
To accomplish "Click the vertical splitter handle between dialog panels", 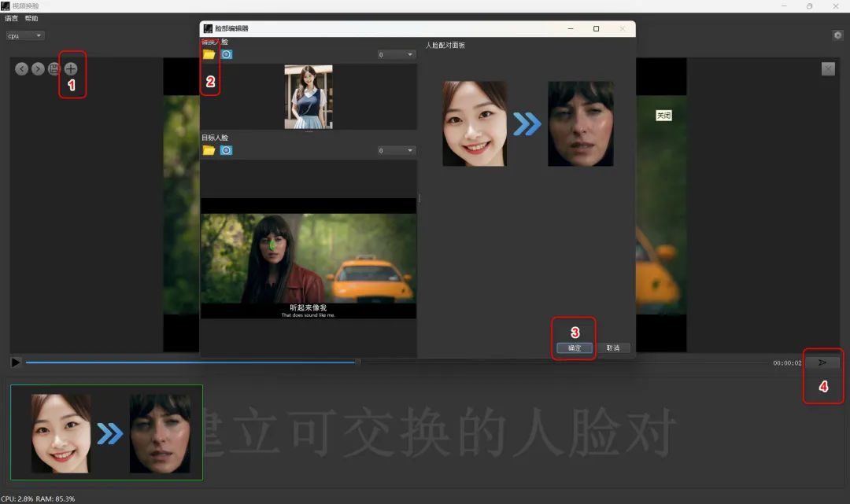I will coord(419,198).
